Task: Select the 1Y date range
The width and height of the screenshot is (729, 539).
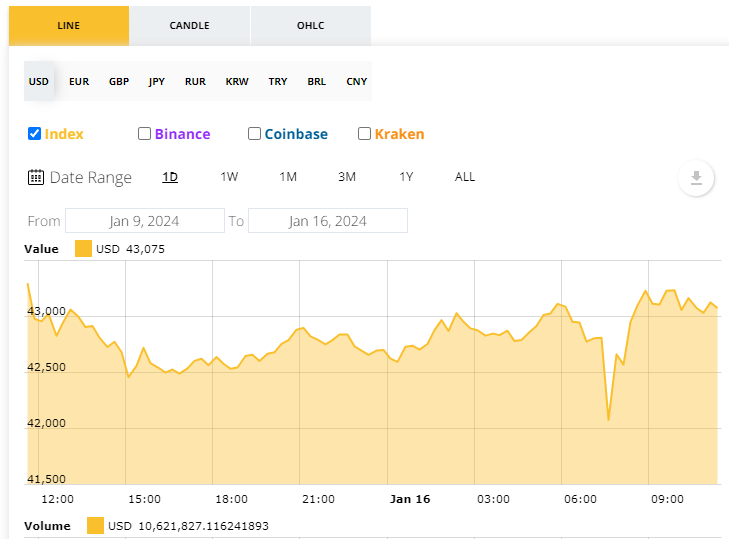Action: [406, 177]
